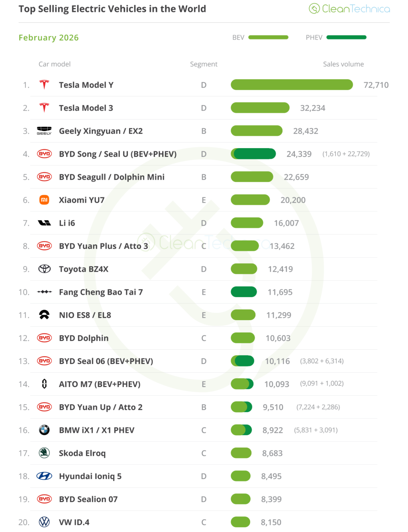Click the Fang Cheng Bao Tai 7 bar
408x532 pixels.
[244, 292]
